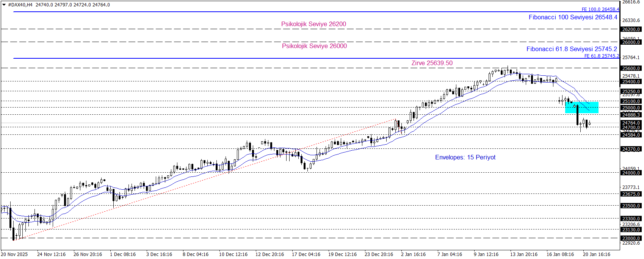Click the 23130.0 price level tag
The image size is (644, 259).
pyautogui.click(x=631, y=229)
